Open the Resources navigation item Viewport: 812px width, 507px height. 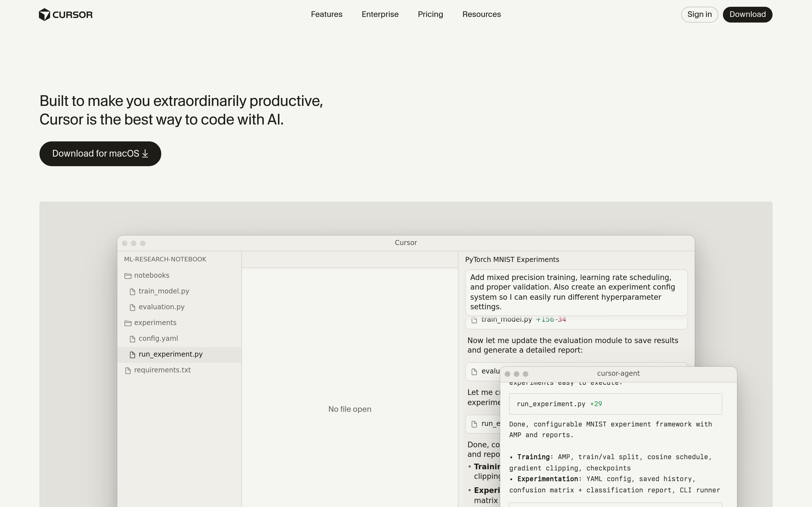(x=482, y=14)
